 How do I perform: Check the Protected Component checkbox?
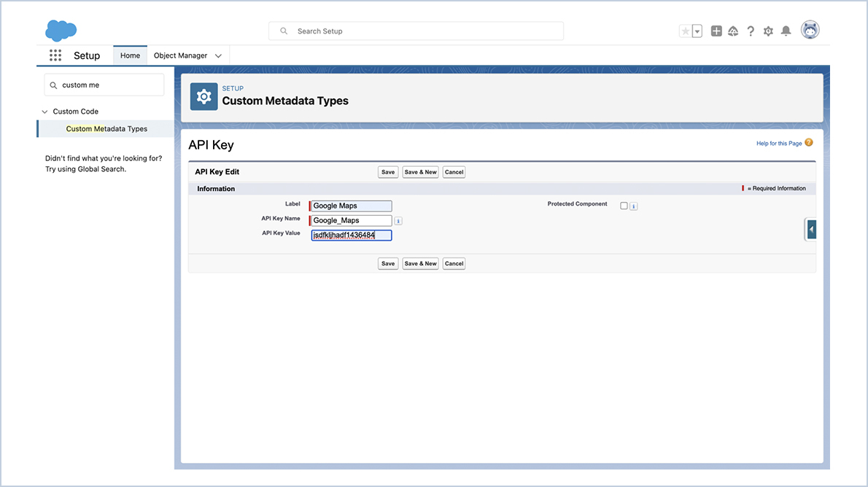[x=624, y=206]
